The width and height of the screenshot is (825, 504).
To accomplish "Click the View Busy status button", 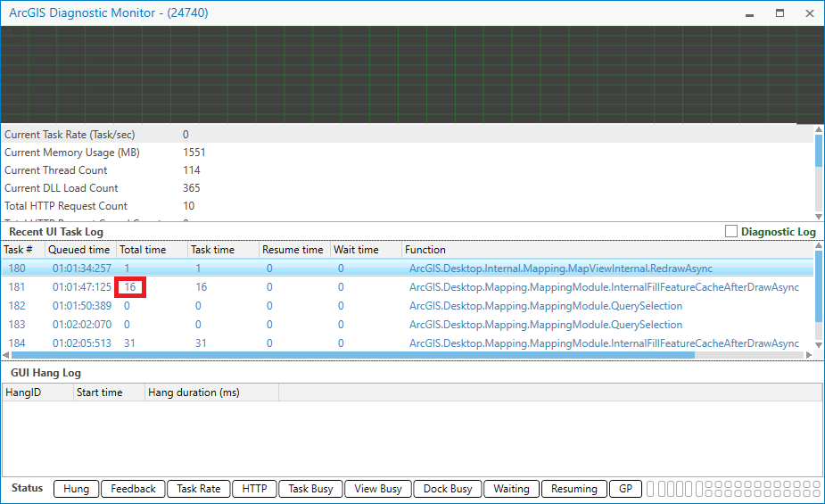I will tap(378, 489).
